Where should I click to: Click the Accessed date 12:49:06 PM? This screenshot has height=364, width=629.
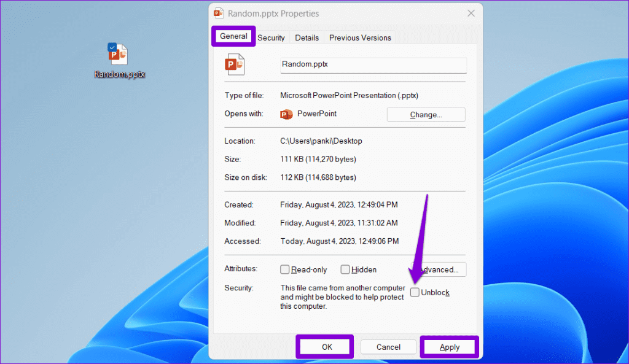pyautogui.click(x=339, y=241)
